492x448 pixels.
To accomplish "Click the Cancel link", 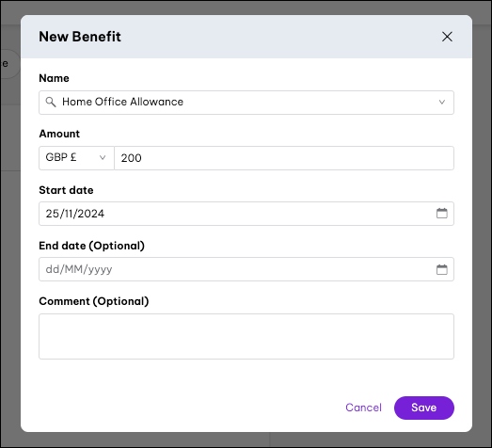I will (363, 408).
